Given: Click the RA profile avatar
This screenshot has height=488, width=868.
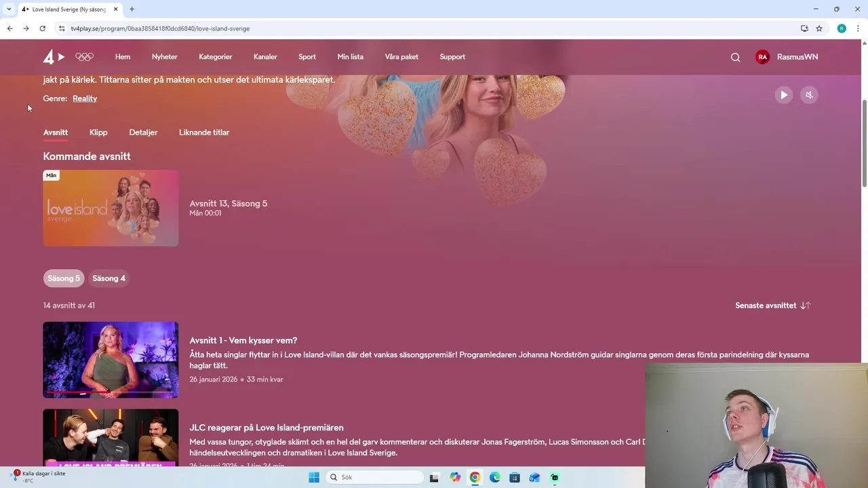Looking at the screenshot, I should (763, 57).
